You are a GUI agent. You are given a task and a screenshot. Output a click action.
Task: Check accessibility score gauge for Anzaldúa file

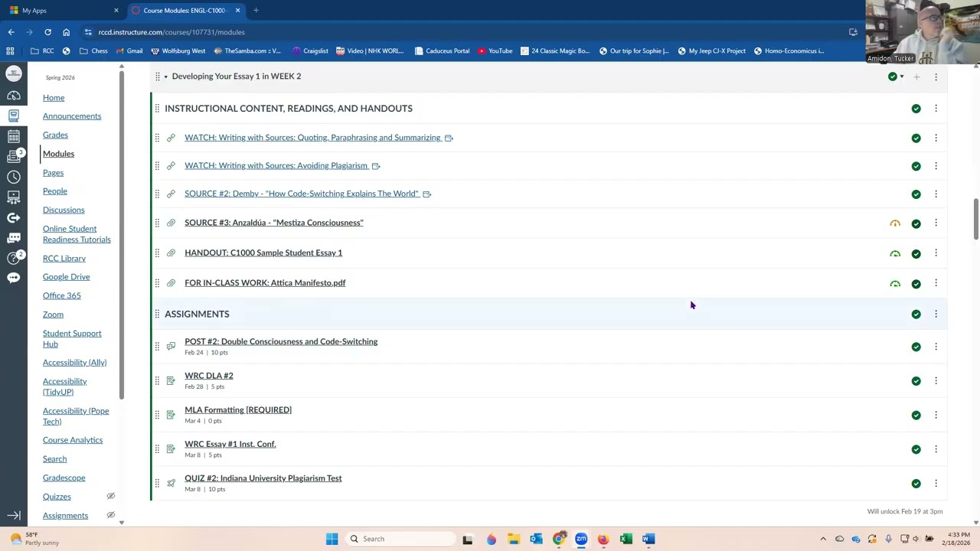pyautogui.click(x=895, y=223)
